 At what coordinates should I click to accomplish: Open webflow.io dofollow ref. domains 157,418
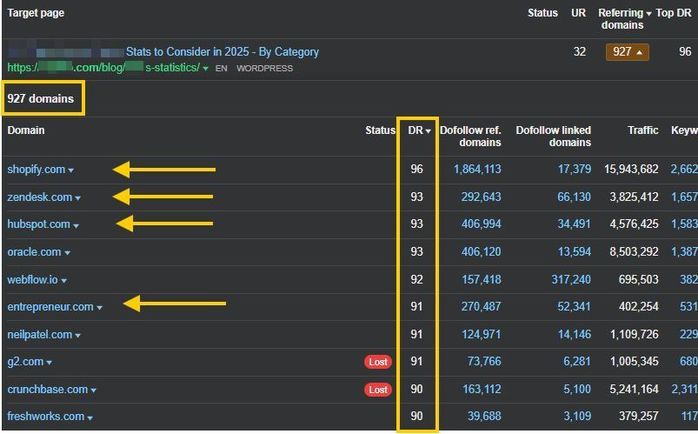pos(481,280)
